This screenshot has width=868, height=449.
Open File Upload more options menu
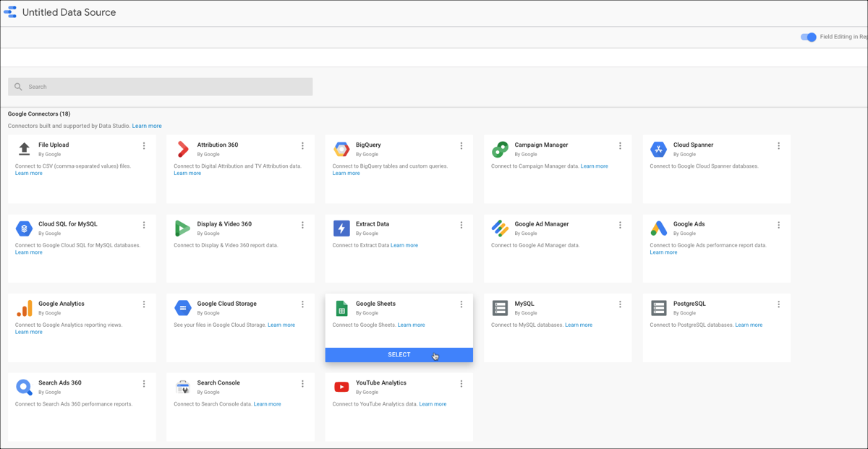[x=144, y=146]
